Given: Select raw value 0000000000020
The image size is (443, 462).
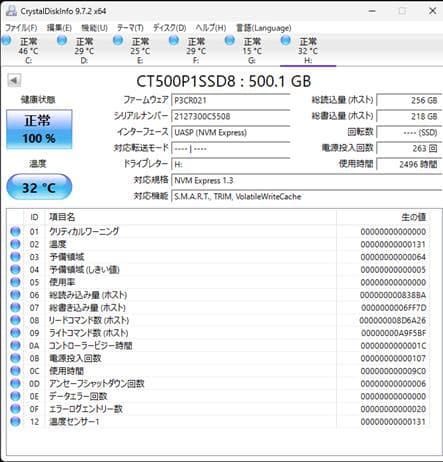Looking at the screenshot, I should pyautogui.click(x=393, y=409).
